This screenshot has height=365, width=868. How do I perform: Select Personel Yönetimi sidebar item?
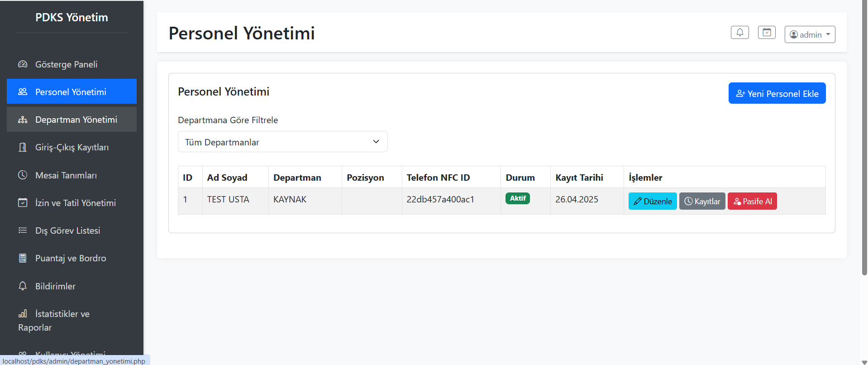click(x=72, y=92)
